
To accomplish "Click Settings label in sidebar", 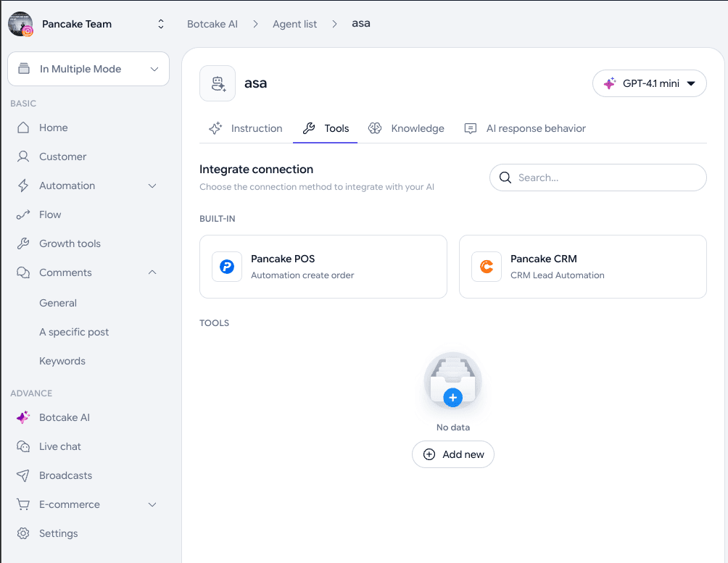I will click(x=59, y=534).
